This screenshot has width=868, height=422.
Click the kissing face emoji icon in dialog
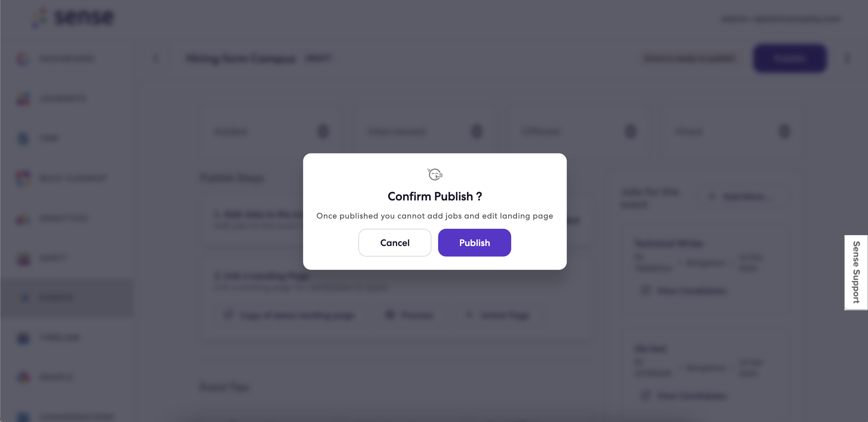pyautogui.click(x=435, y=174)
